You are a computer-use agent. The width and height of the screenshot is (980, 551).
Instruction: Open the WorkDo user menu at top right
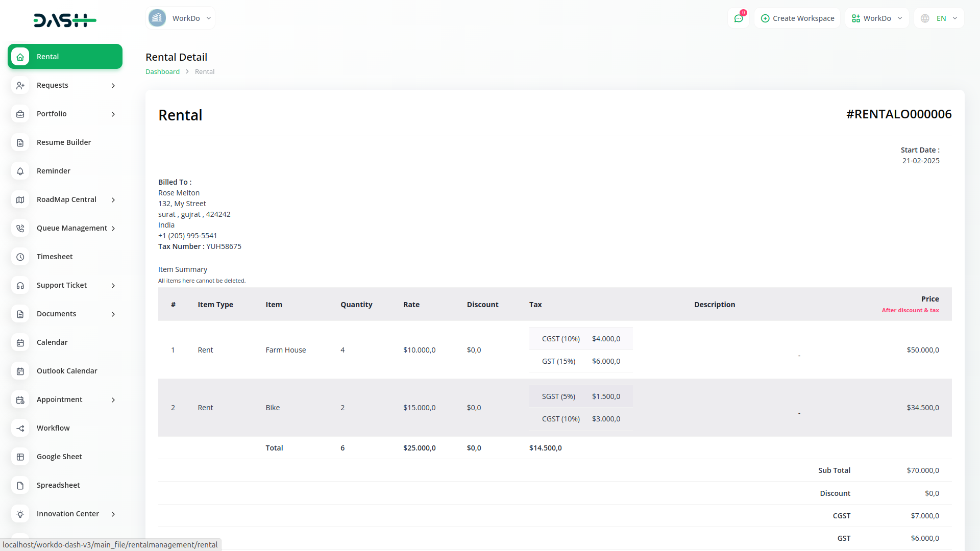point(877,18)
